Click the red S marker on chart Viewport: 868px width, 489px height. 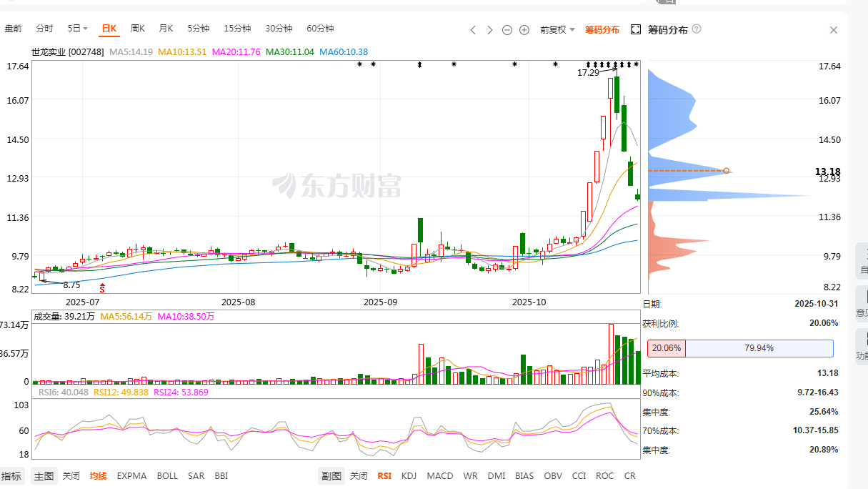102,288
